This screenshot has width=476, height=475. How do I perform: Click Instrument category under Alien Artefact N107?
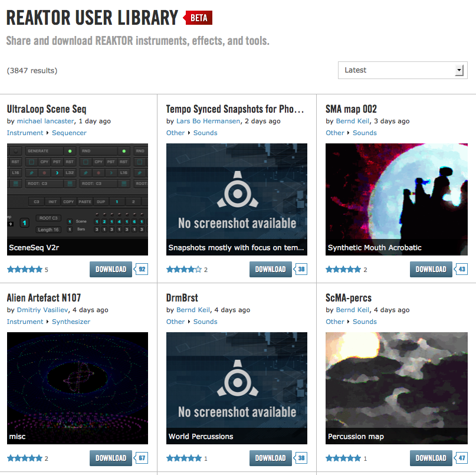[x=25, y=322]
